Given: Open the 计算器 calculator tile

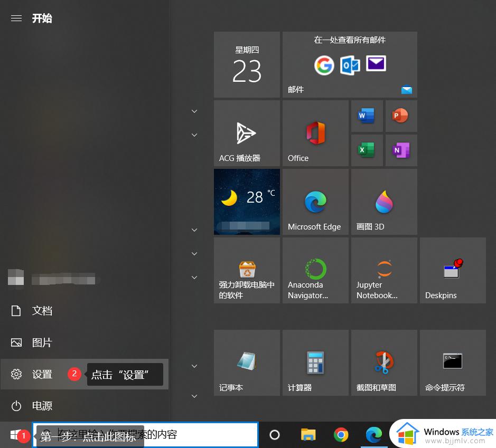Looking at the screenshot, I should click(x=315, y=363).
